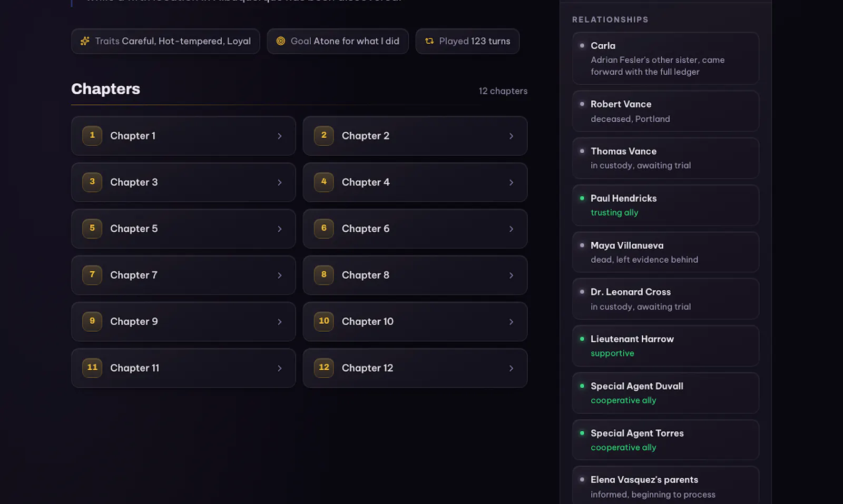Viewport: 843px width, 504px height.
Task: Click the Goal target icon
Action: tap(281, 41)
